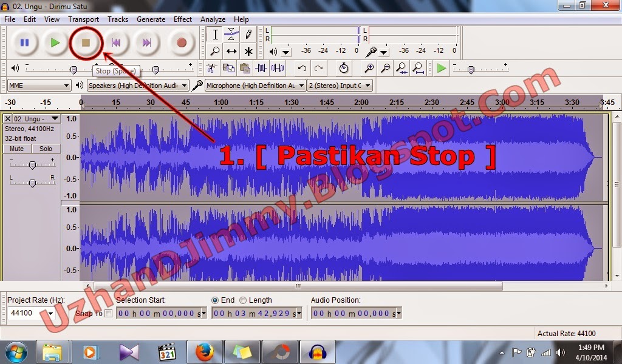Skip to start of the track
This screenshot has width=622, height=364.
click(x=116, y=42)
